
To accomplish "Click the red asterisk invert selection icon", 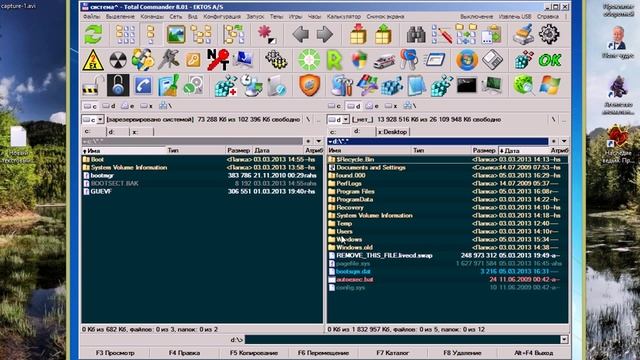I will coord(266,34).
